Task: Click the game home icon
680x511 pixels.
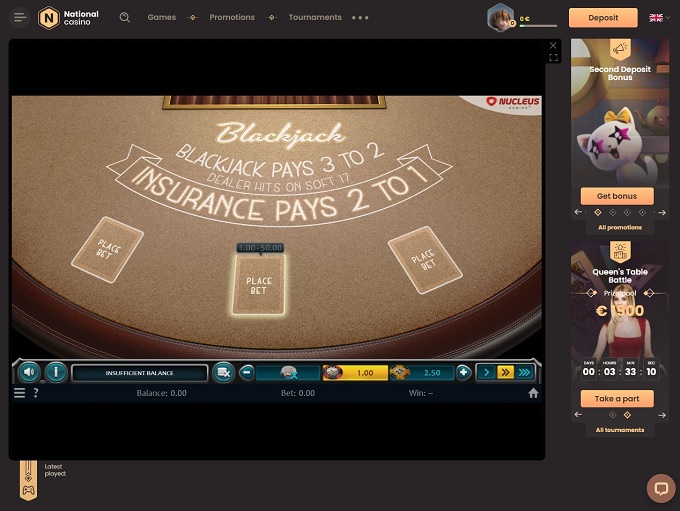Action: point(533,393)
